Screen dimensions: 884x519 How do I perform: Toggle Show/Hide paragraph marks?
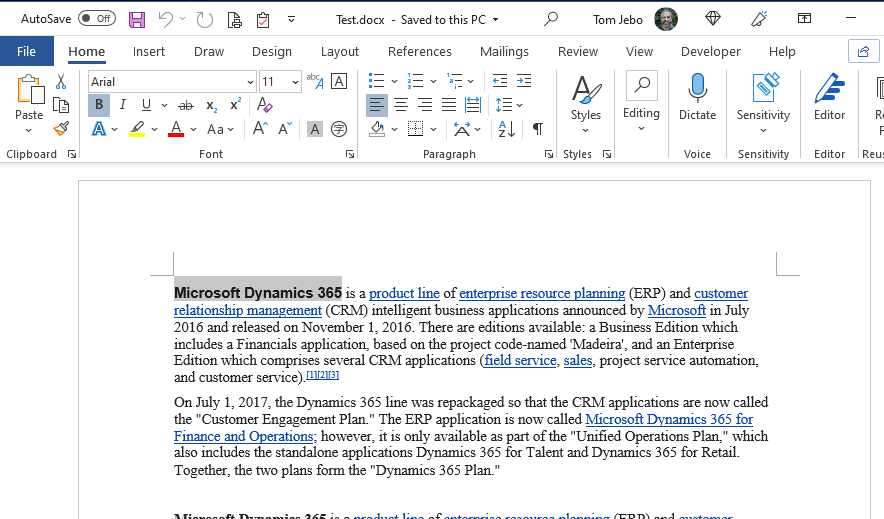(x=538, y=129)
